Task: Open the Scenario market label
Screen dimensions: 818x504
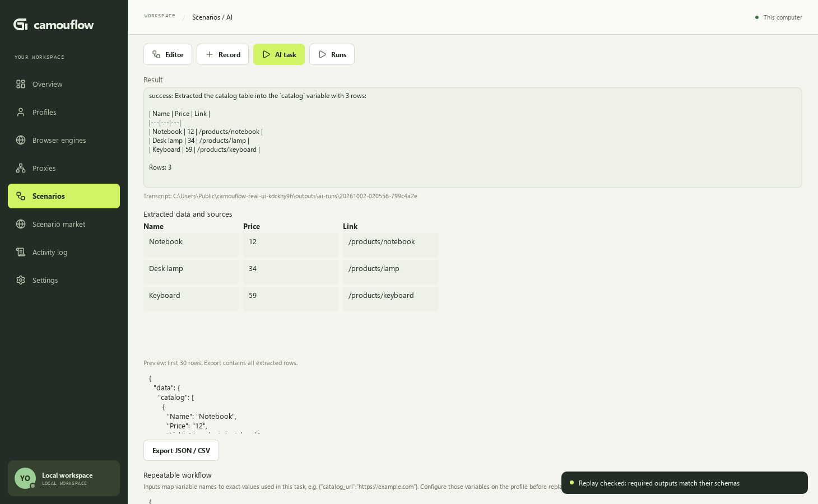Action: (x=59, y=225)
